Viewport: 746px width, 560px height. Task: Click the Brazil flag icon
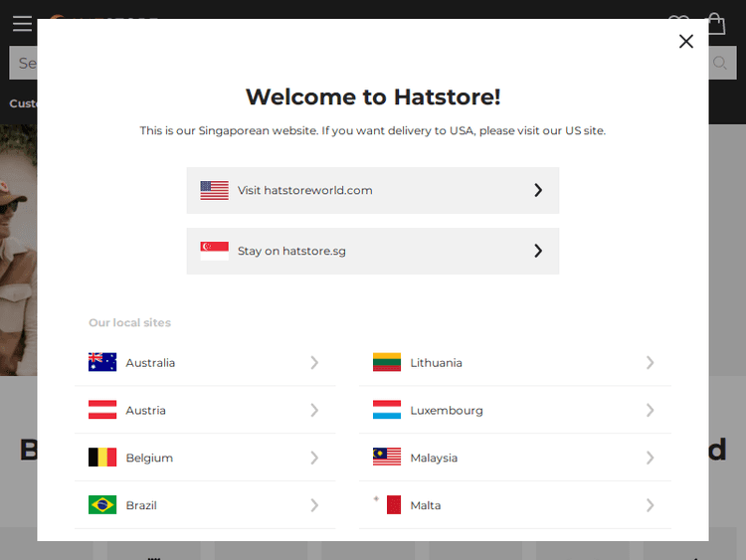(x=102, y=505)
